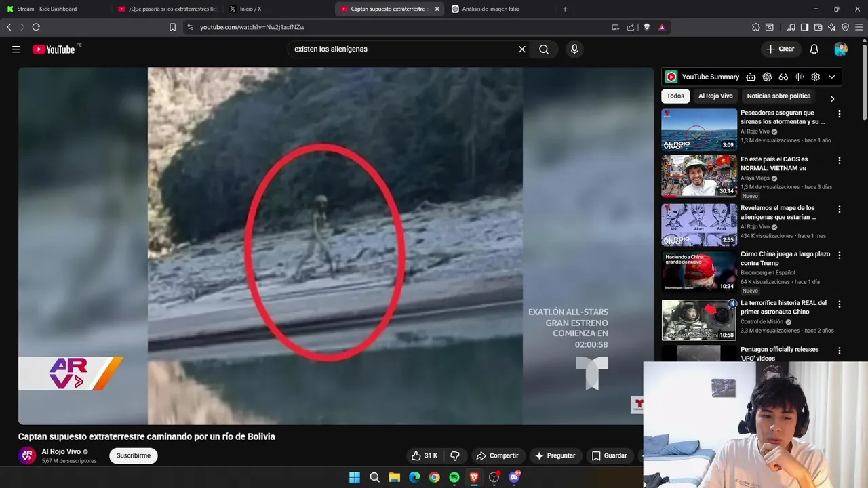Click the waveform icon in YouTube Summary
868x488 pixels.
click(x=800, y=77)
